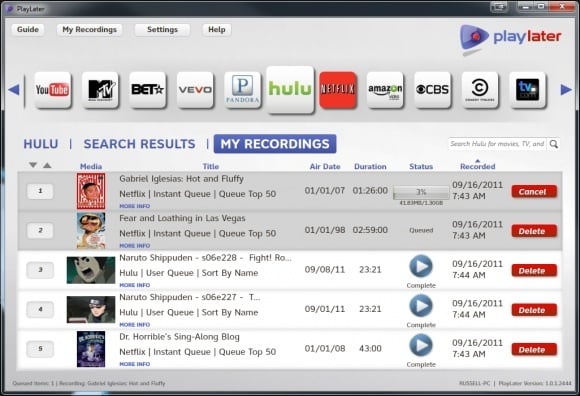Click the red Netflix channel icon

coord(338,90)
